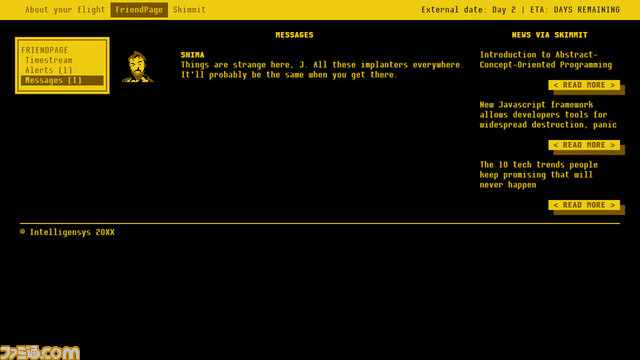The image size is (640, 360).
Task: Click the Intelligensys 20XX copyright text
Action: click(67, 232)
